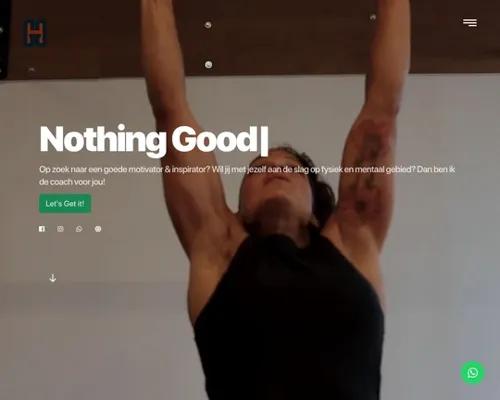Click "de coach voor jou!" text line
Image resolution: width=500 pixels, height=400 pixels.
[72, 182]
